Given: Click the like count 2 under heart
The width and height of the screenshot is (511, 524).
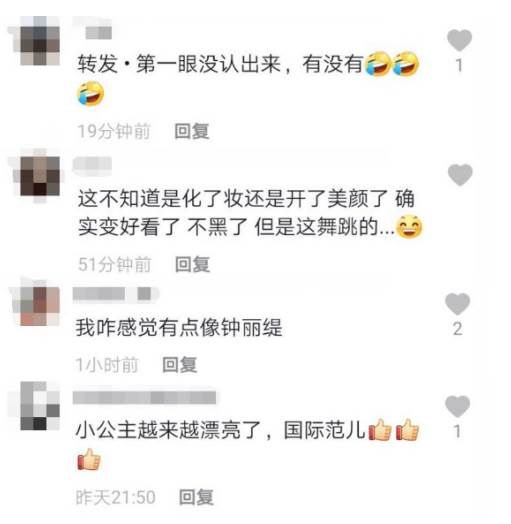Looking at the screenshot, I should pyautogui.click(x=458, y=329).
